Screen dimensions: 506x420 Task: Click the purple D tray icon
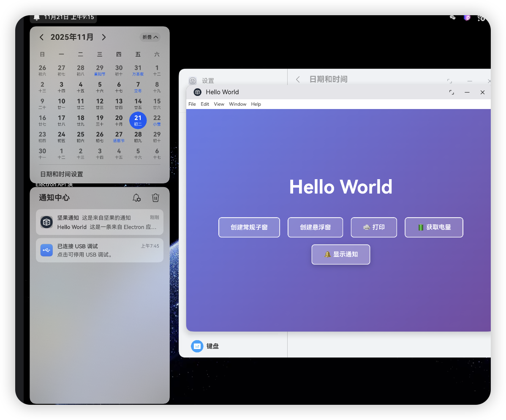(467, 18)
